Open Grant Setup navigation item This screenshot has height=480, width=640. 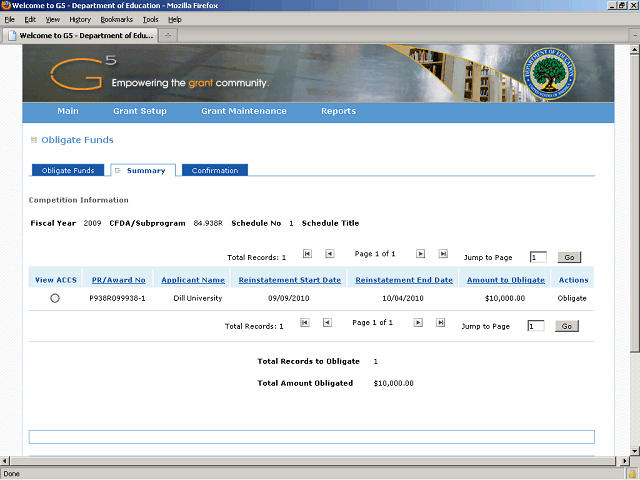pos(140,111)
